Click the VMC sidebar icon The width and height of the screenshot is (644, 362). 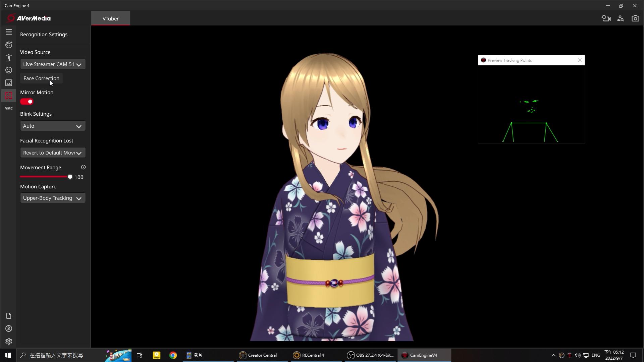[9, 108]
